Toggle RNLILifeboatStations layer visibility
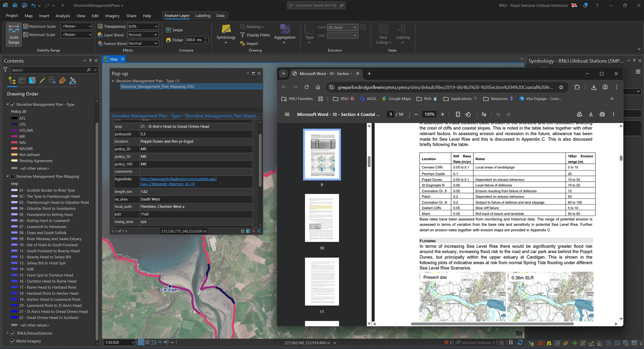 (x=13, y=333)
